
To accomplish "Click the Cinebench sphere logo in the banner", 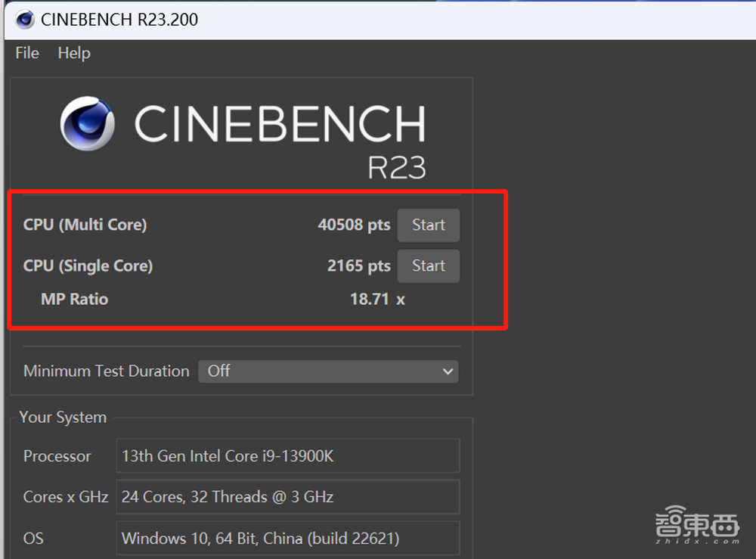I will 87,123.
